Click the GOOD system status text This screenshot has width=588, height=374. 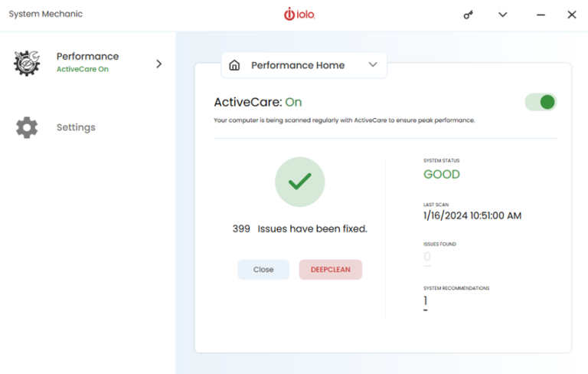pos(442,174)
